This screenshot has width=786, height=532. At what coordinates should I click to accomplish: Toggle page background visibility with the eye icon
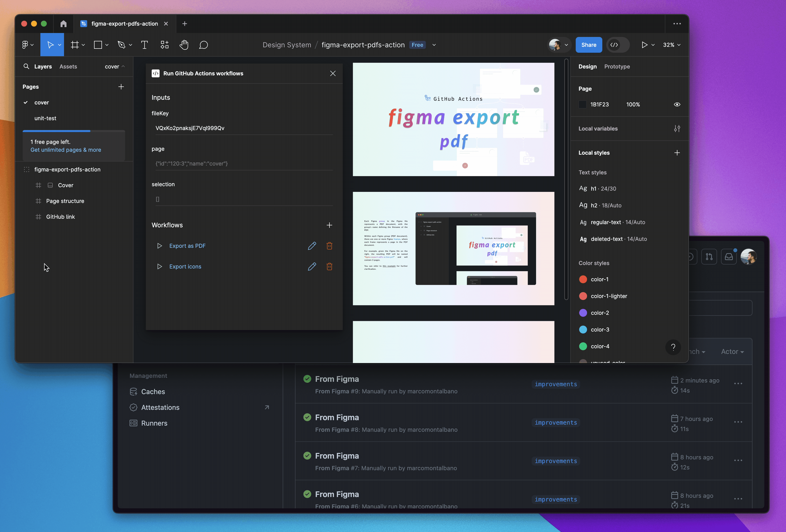[677, 104]
